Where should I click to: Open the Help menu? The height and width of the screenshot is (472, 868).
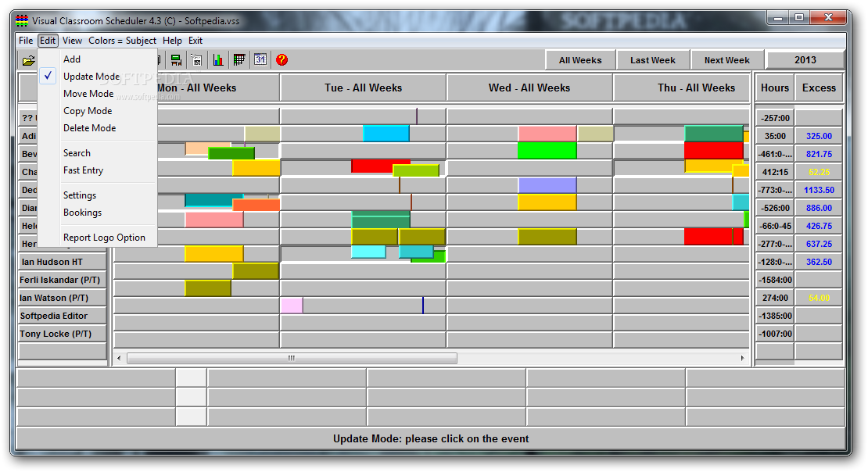click(x=172, y=41)
